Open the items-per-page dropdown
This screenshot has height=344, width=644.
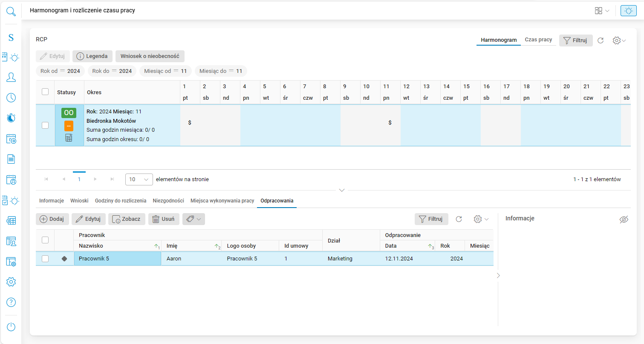coord(139,179)
